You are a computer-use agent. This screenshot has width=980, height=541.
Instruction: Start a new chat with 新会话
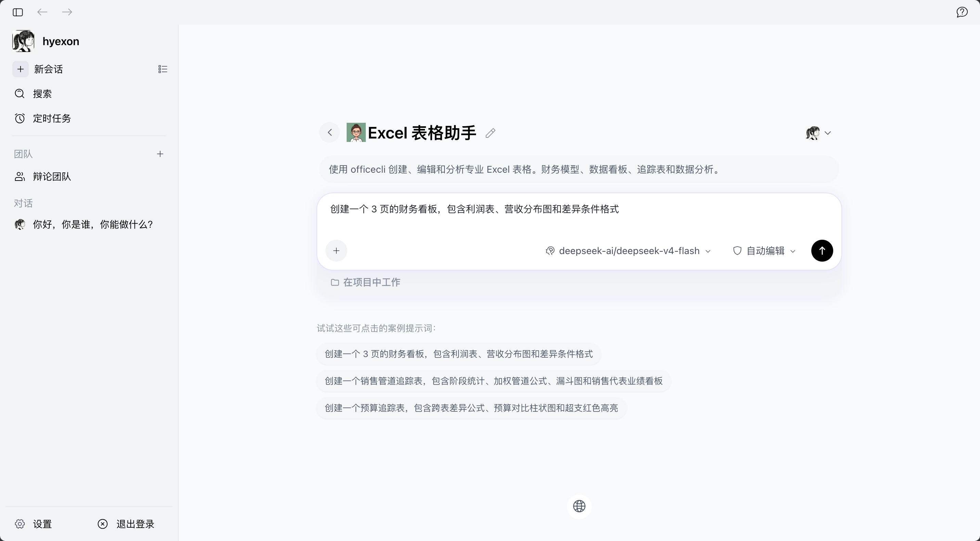(x=48, y=69)
